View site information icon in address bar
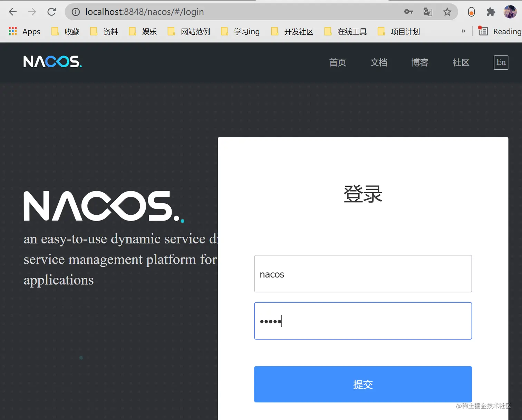 [x=76, y=12]
